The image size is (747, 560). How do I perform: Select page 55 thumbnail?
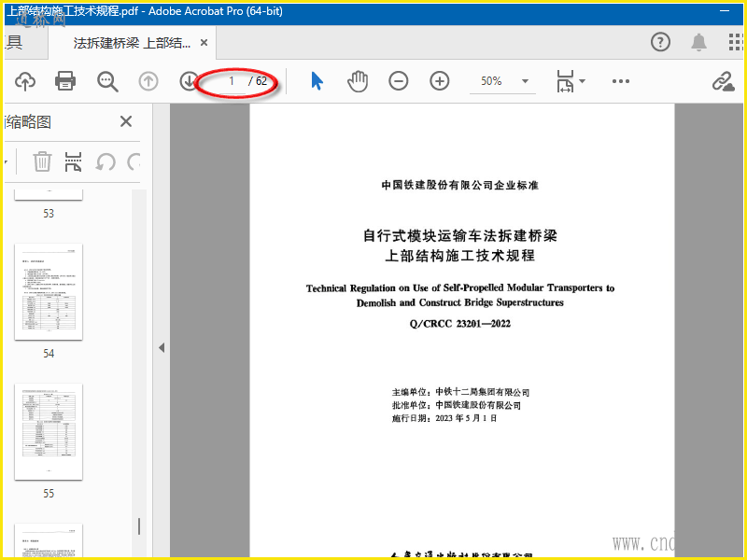(x=49, y=432)
